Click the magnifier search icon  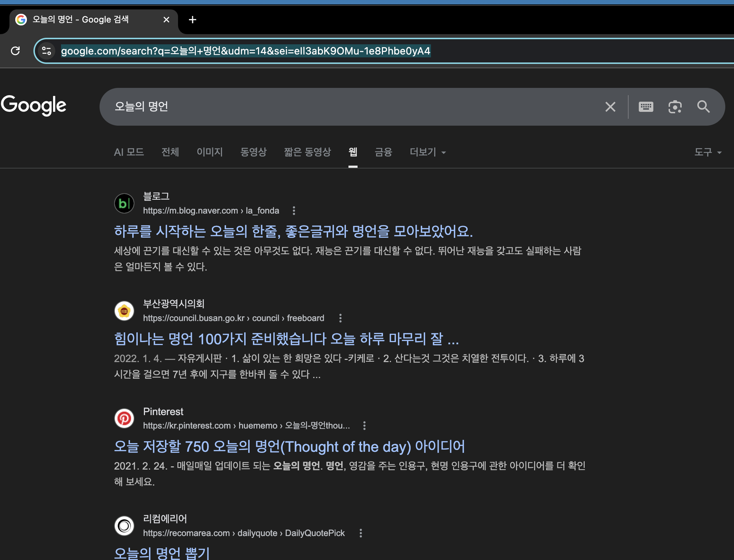[x=703, y=107]
